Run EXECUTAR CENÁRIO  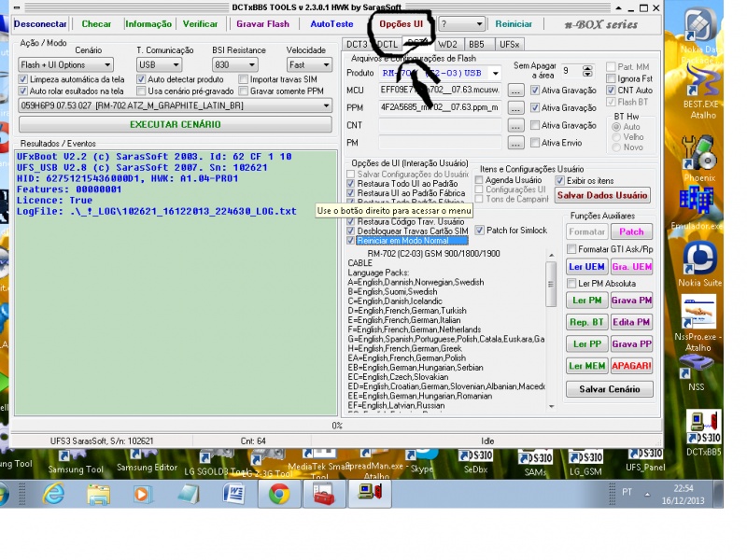point(176,124)
